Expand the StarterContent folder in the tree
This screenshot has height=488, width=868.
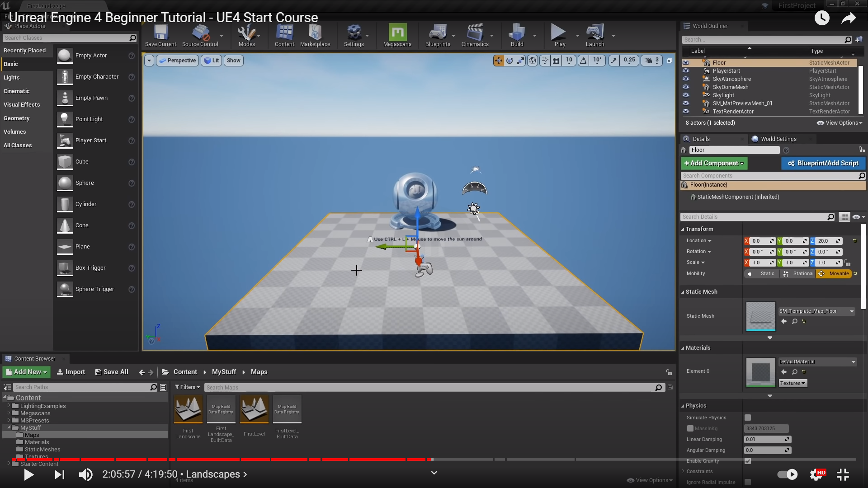(9, 464)
